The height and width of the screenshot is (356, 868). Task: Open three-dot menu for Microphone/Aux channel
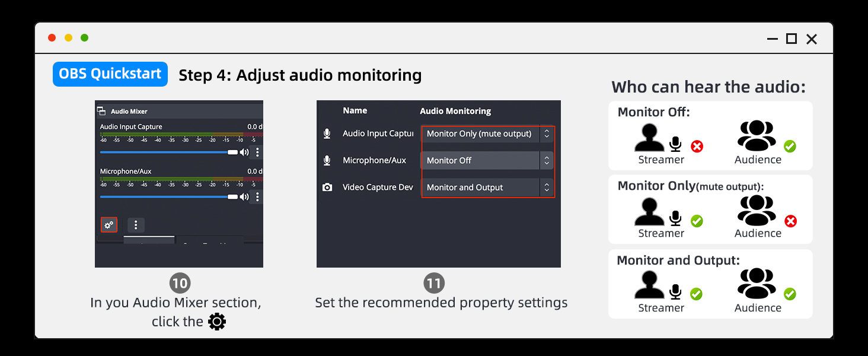(x=257, y=197)
